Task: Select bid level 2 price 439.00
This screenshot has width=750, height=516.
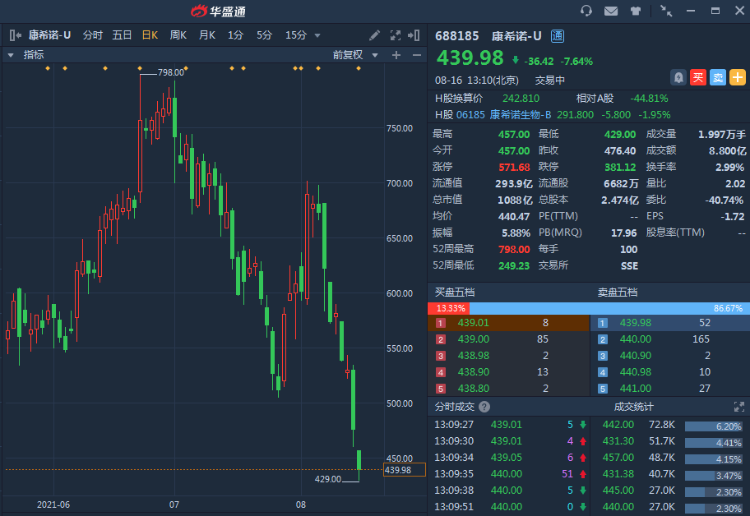Action: [x=473, y=339]
